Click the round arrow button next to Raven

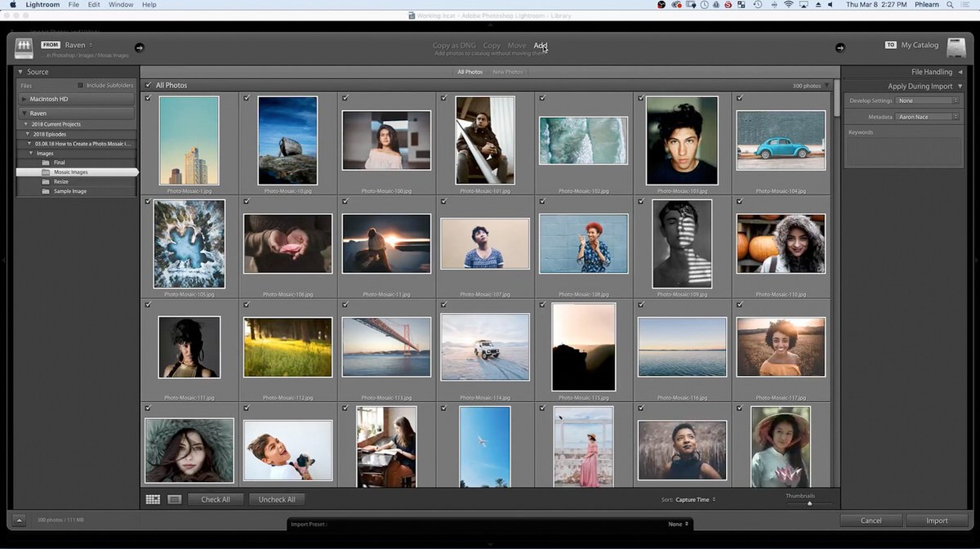[x=139, y=47]
